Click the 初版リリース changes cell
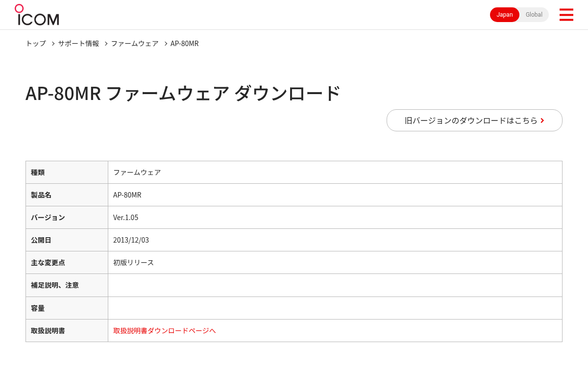Viewport: 588px width, 371px height. [x=335, y=262]
